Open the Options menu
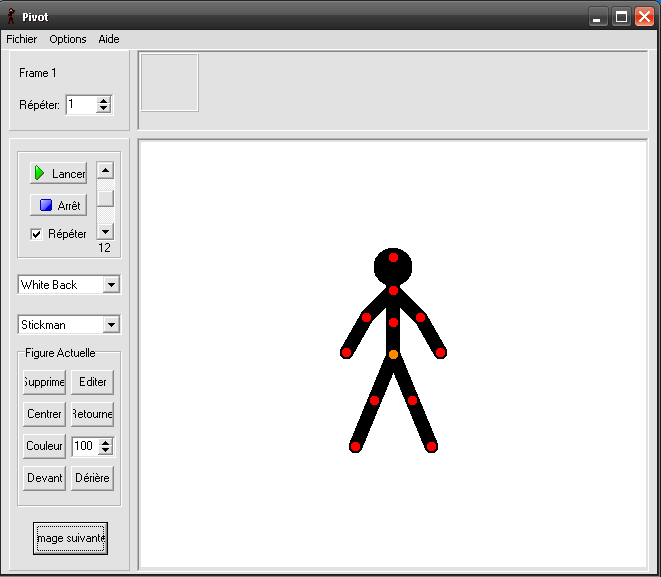 pyautogui.click(x=68, y=39)
